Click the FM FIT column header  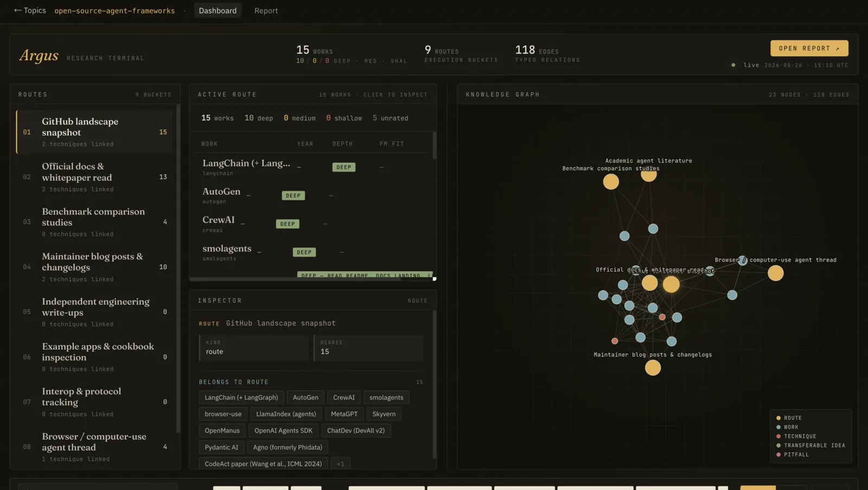click(x=392, y=144)
